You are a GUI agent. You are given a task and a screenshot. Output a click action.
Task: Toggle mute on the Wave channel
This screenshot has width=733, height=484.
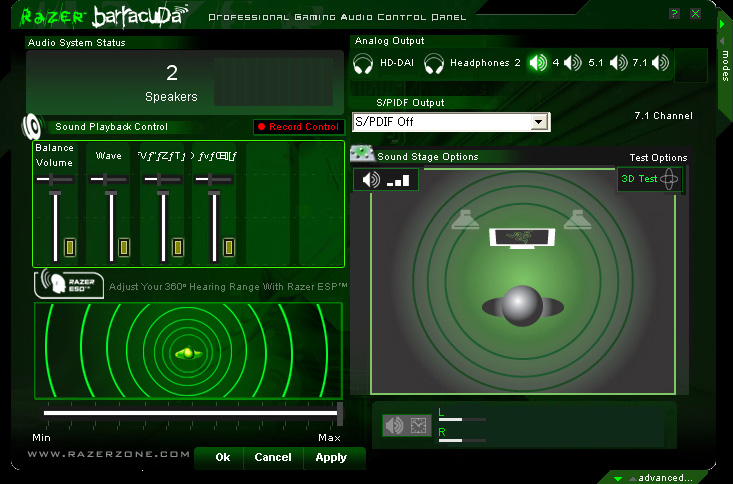[124, 247]
